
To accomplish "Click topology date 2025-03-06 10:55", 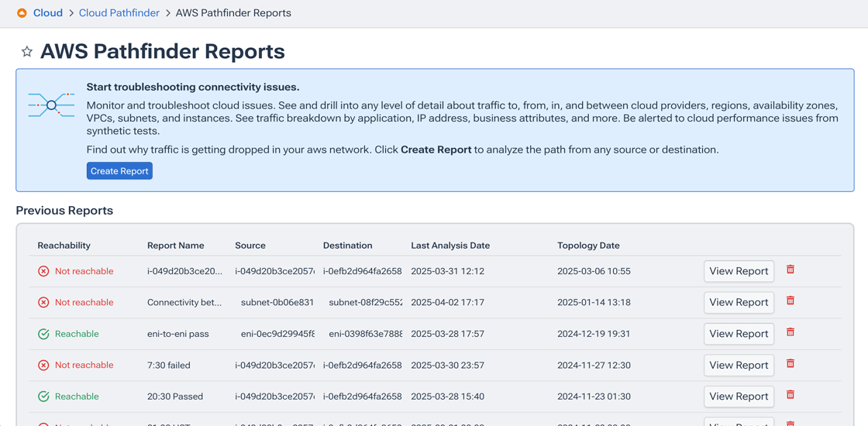I will (x=594, y=271).
